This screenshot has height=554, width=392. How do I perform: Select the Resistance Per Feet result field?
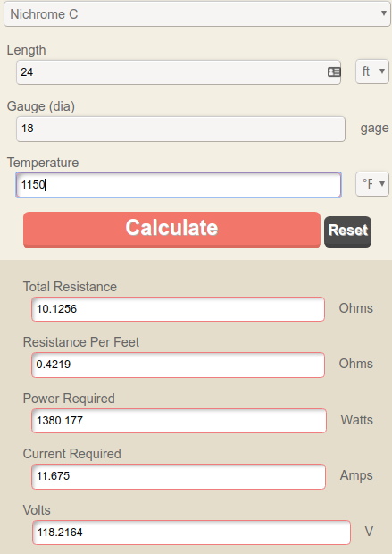point(178,365)
